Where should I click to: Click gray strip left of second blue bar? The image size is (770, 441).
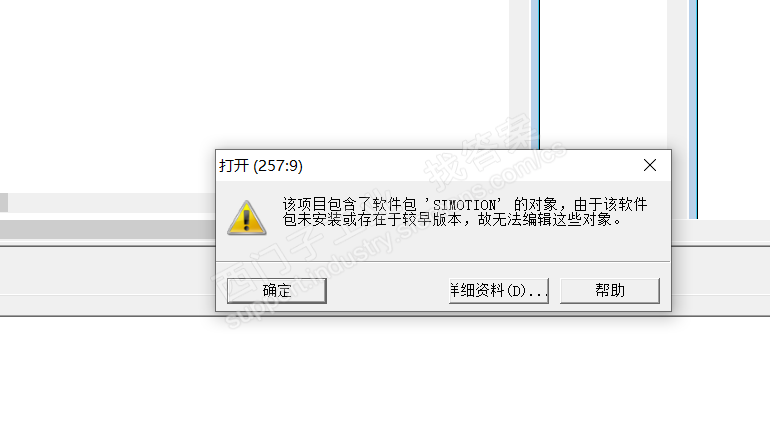point(678,109)
